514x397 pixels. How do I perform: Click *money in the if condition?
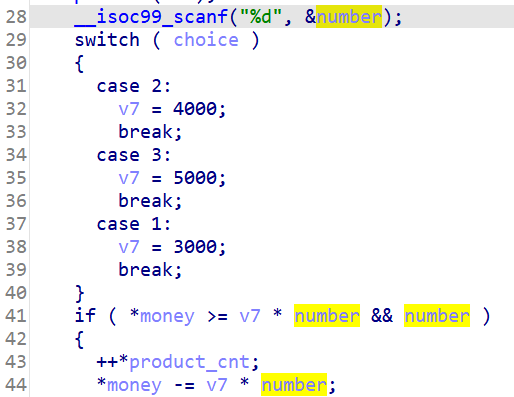162,316
